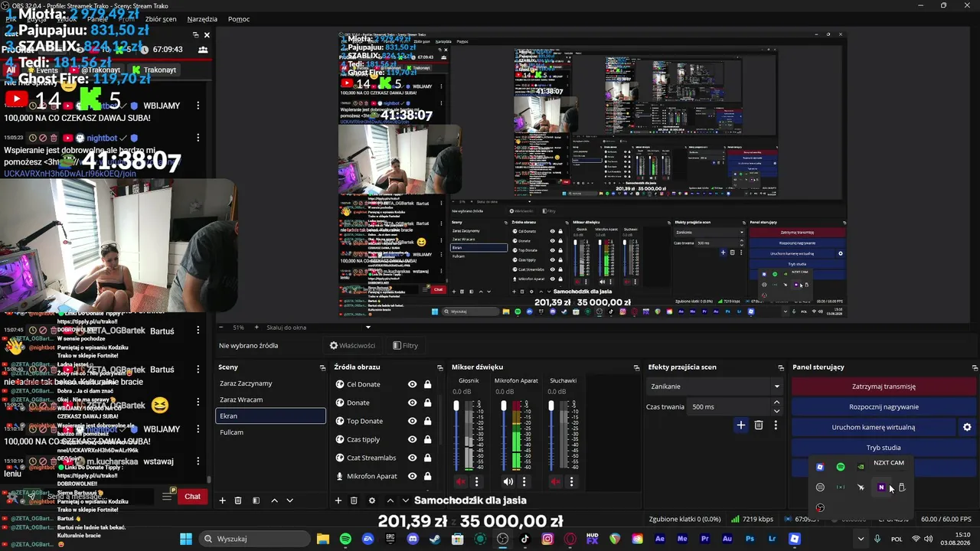Unmute the Słuchawki audio channel
Image resolution: width=980 pixels, height=551 pixels.
tap(556, 481)
